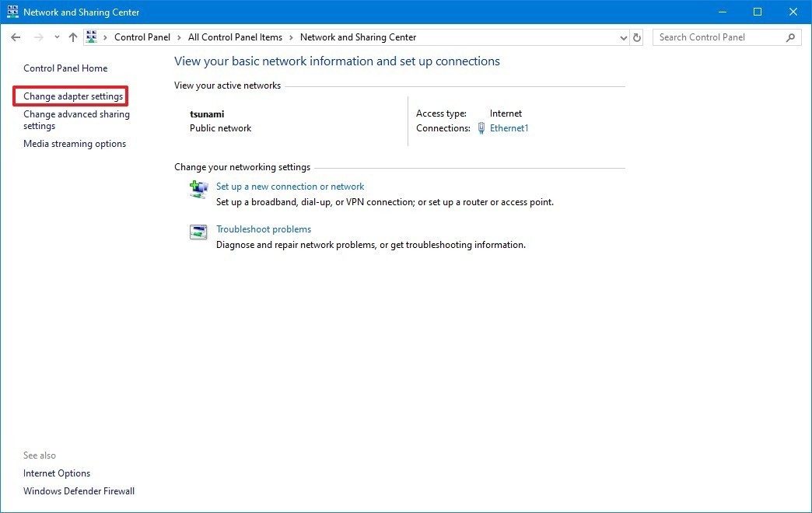Select Control Panel in the breadcrumb bar
The image size is (812, 513).
click(142, 37)
